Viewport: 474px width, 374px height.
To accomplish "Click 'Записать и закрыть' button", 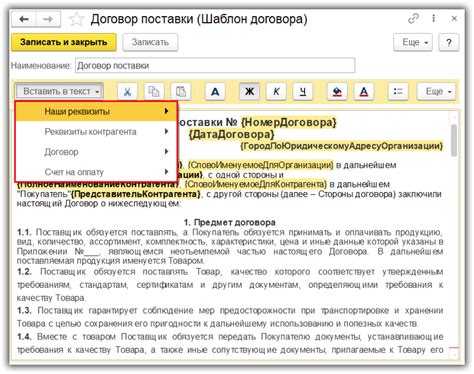I will pyautogui.click(x=64, y=42).
